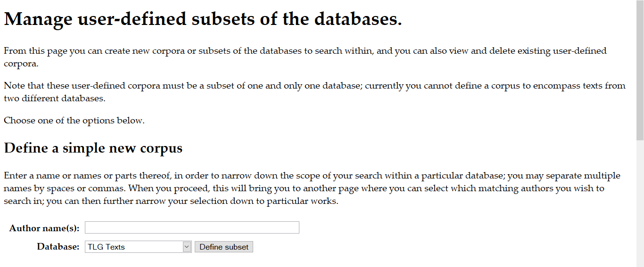
Task: Click the line beginning 'names by spaces or commas'
Action: pos(304,189)
